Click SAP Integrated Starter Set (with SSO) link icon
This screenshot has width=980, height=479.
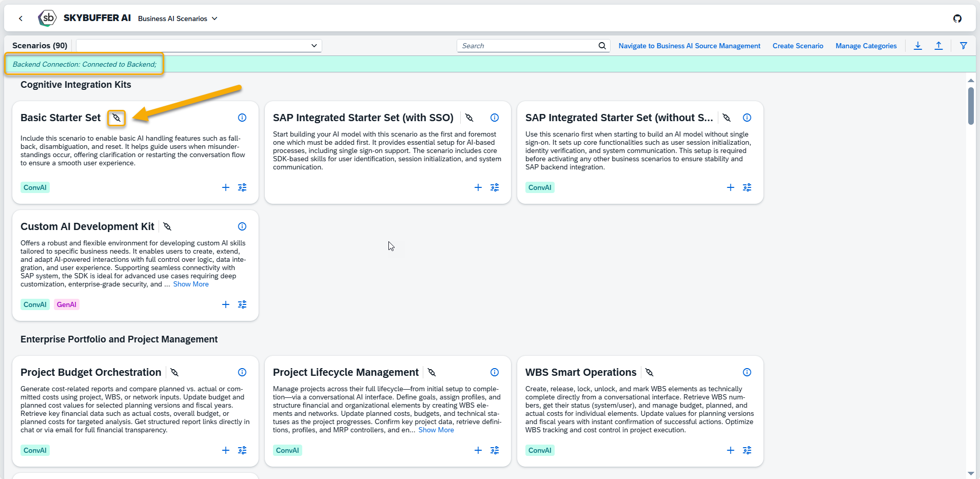pyautogui.click(x=469, y=118)
